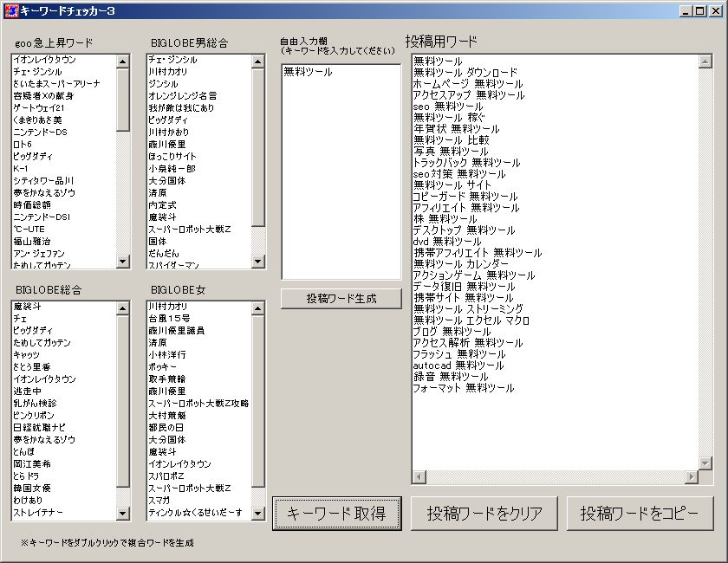
Task: Select 都民の日 in BIGLOBE女 list
Action: [166, 427]
